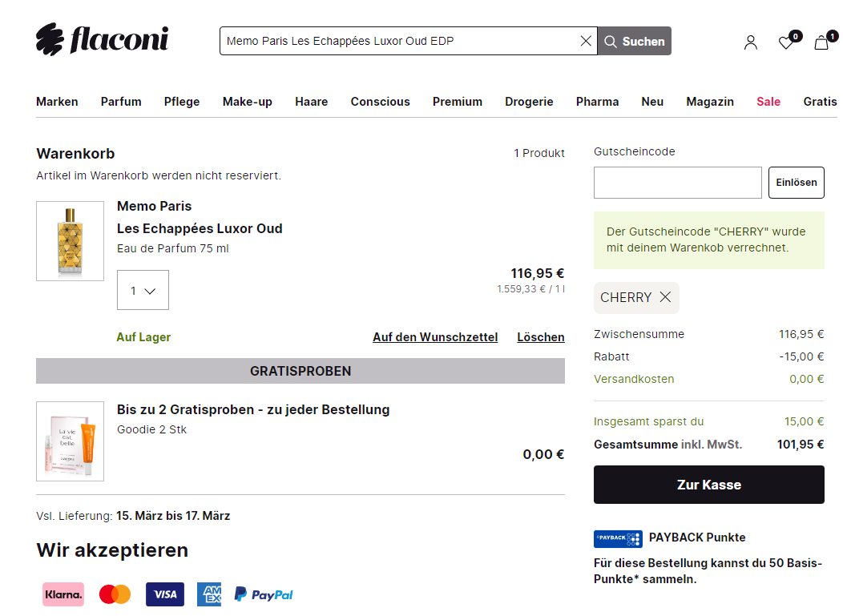Click the Löschen link
The image size is (843, 616).
pyautogui.click(x=540, y=337)
